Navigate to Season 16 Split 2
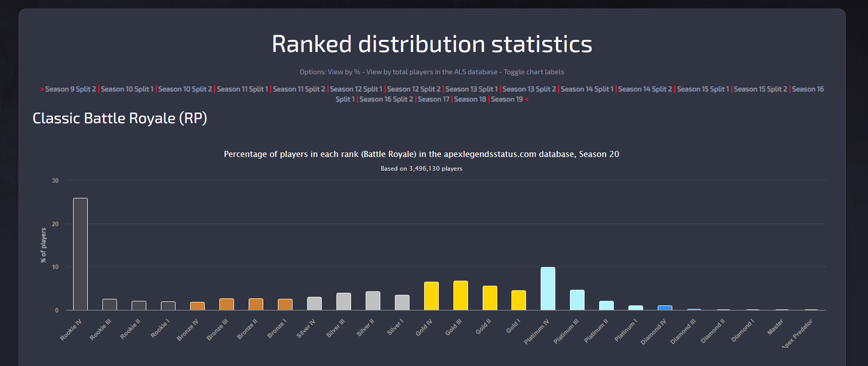This screenshot has width=868, height=366. [386, 99]
